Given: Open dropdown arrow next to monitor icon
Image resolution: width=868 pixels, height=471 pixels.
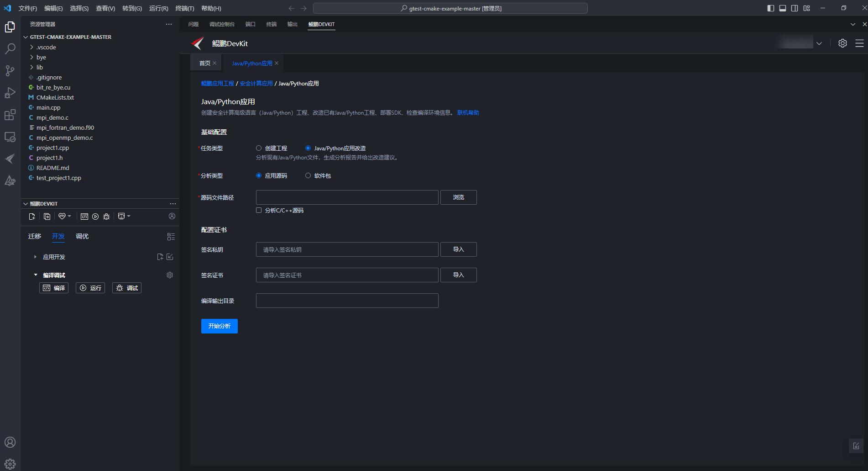Looking at the screenshot, I should 129,216.
